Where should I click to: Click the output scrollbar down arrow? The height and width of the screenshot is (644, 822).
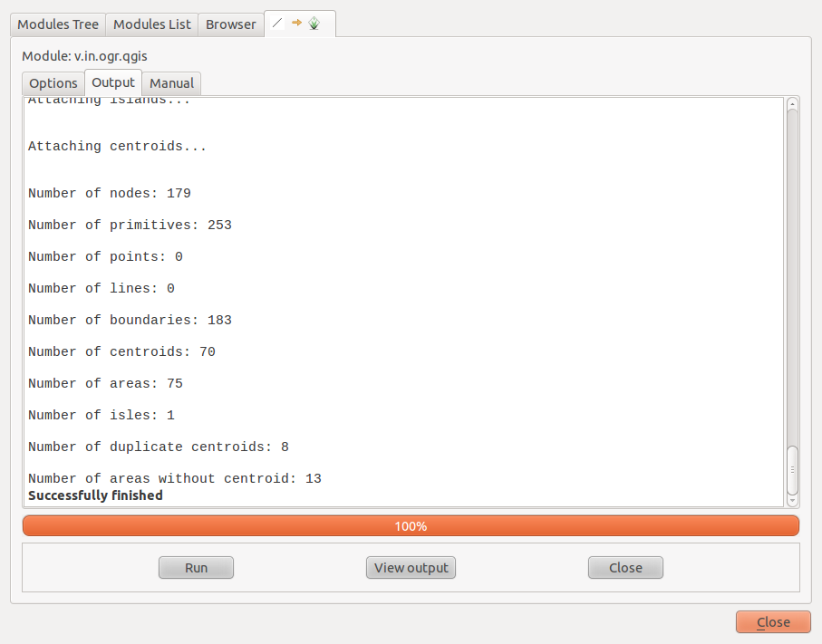pyautogui.click(x=793, y=500)
